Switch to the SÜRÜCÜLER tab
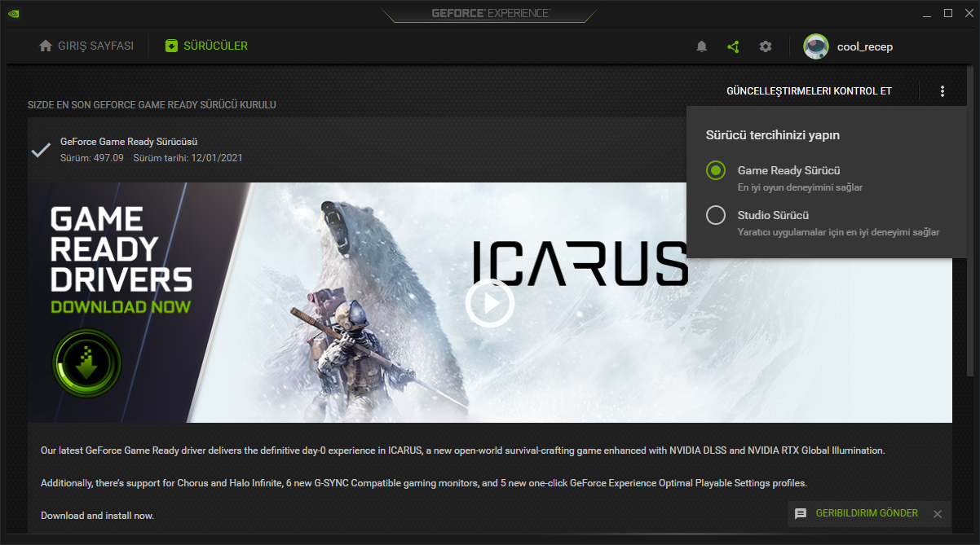The height and width of the screenshot is (545, 980). [206, 46]
